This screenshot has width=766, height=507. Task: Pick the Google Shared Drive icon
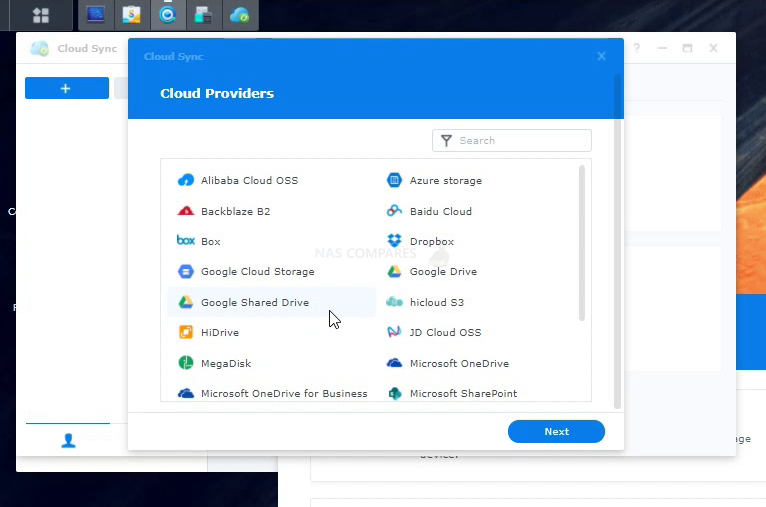click(x=186, y=302)
